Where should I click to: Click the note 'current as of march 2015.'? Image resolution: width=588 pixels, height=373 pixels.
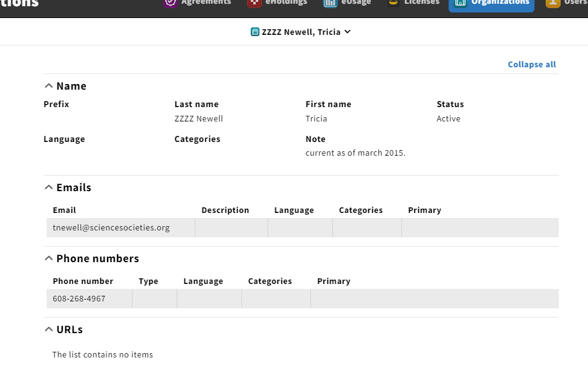[x=355, y=153]
